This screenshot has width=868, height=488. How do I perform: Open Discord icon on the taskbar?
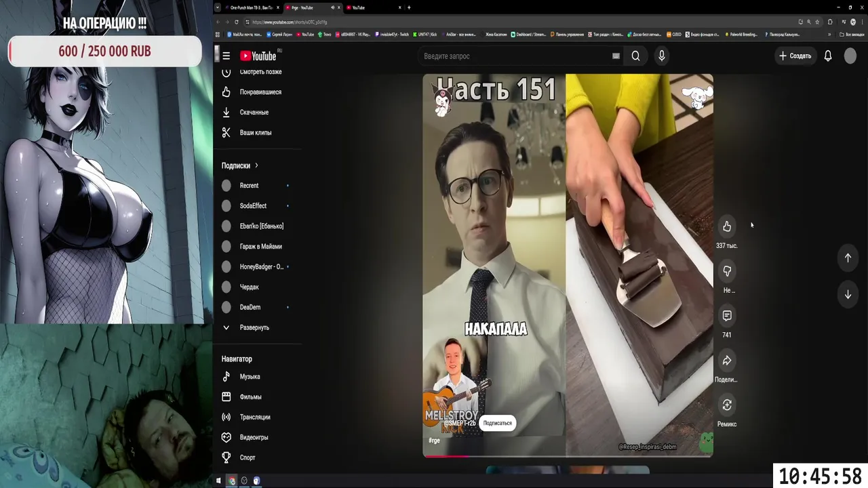click(256, 481)
